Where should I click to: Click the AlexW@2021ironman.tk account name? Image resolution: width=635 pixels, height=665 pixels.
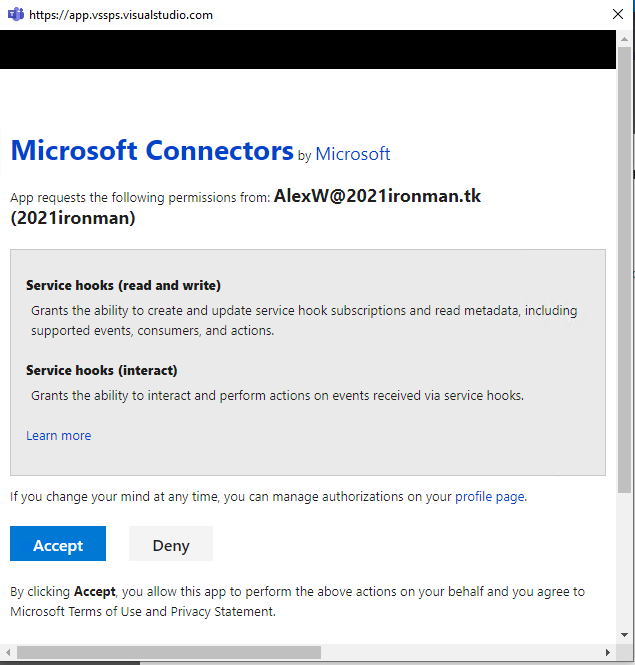coord(377,196)
